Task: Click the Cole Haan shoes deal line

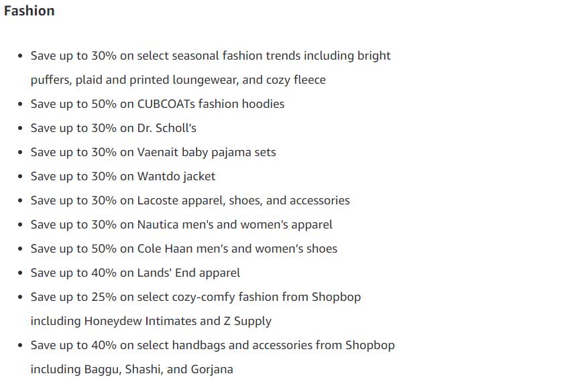Action: pos(184,249)
